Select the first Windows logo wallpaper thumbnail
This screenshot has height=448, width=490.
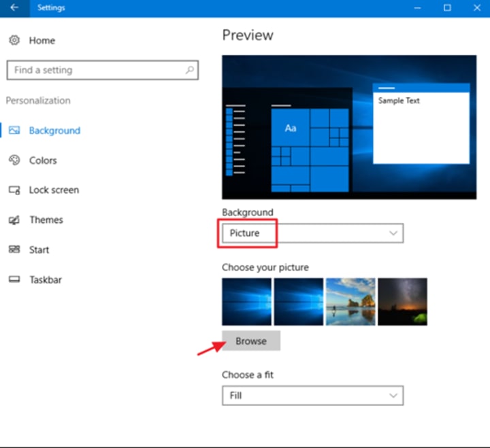(246, 302)
